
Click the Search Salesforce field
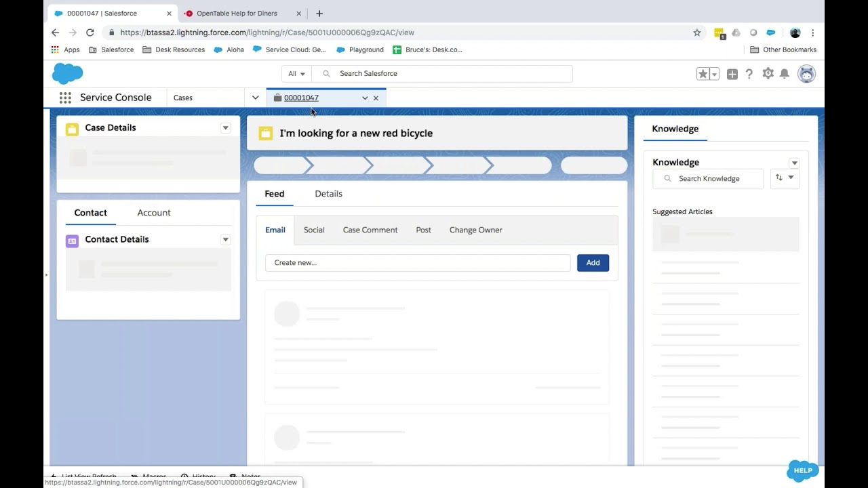coord(442,73)
